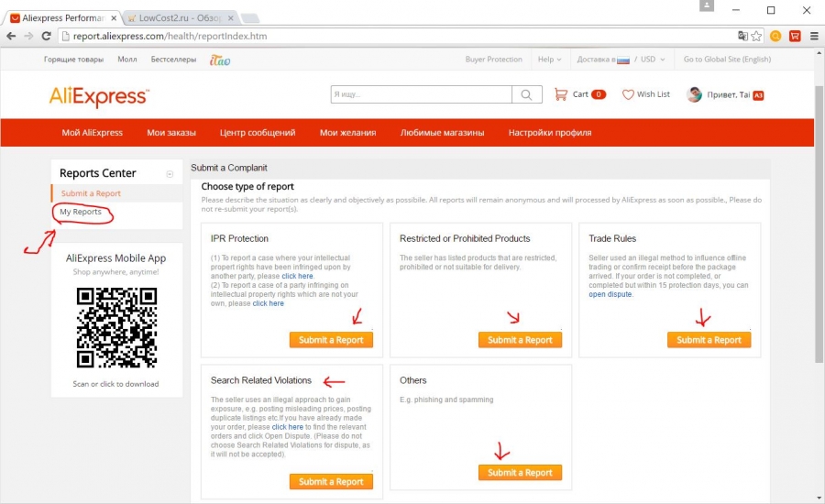Click the scrollbar down arrow
825x504 pixels.
point(819,498)
